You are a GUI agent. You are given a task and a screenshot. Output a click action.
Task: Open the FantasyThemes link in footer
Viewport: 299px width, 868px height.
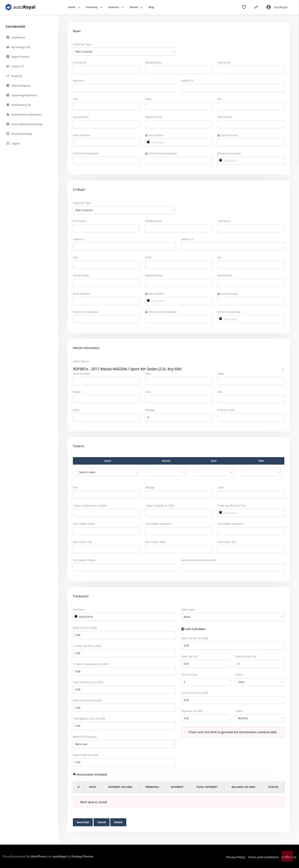tap(83, 857)
